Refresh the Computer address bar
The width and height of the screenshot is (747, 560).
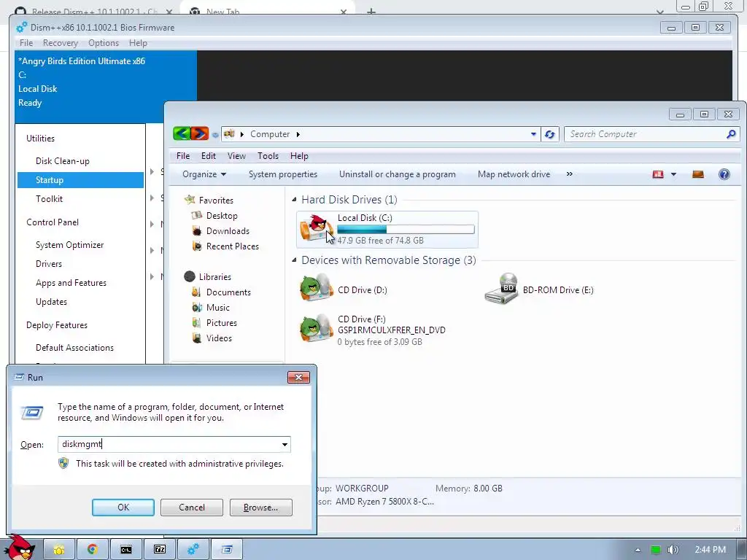tap(549, 134)
